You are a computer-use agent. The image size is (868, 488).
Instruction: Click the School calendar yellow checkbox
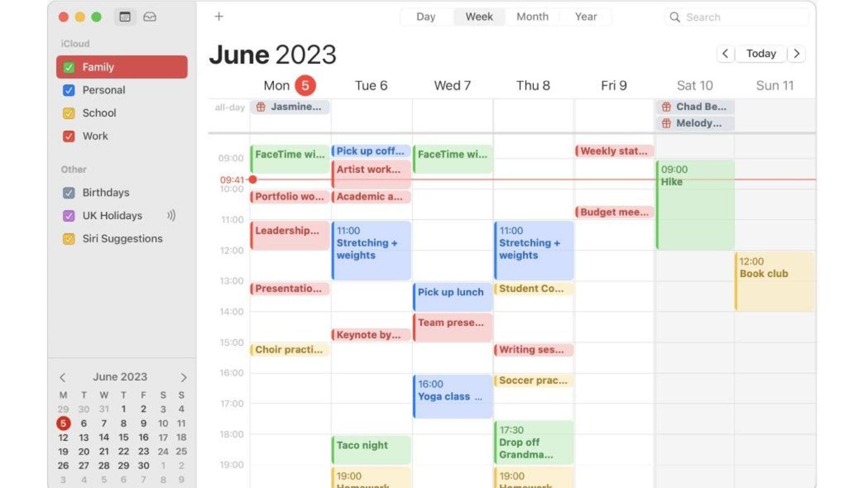click(69, 113)
